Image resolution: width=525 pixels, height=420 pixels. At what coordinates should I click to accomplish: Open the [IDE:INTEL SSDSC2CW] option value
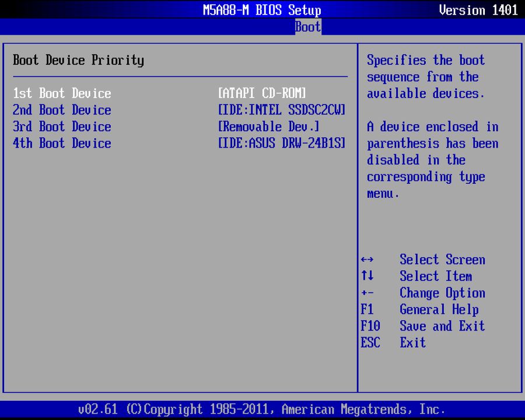(282, 110)
